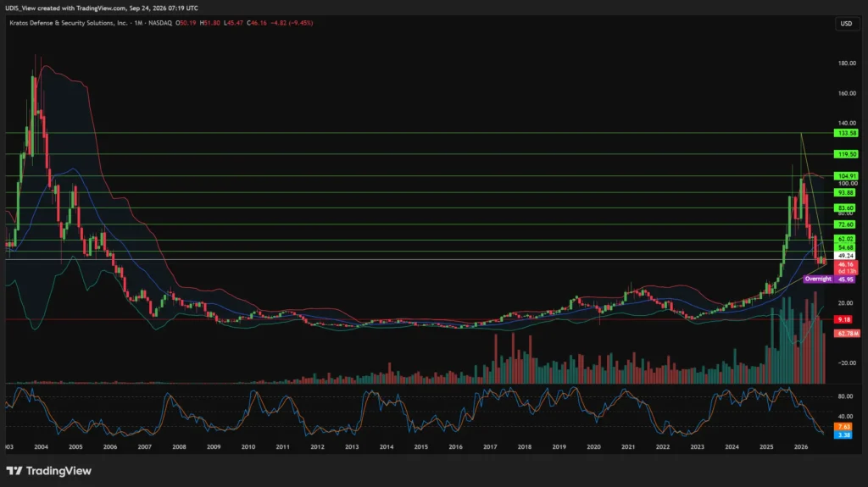Open the USD currency selector
Screen dimensions: 868x487
coord(847,23)
